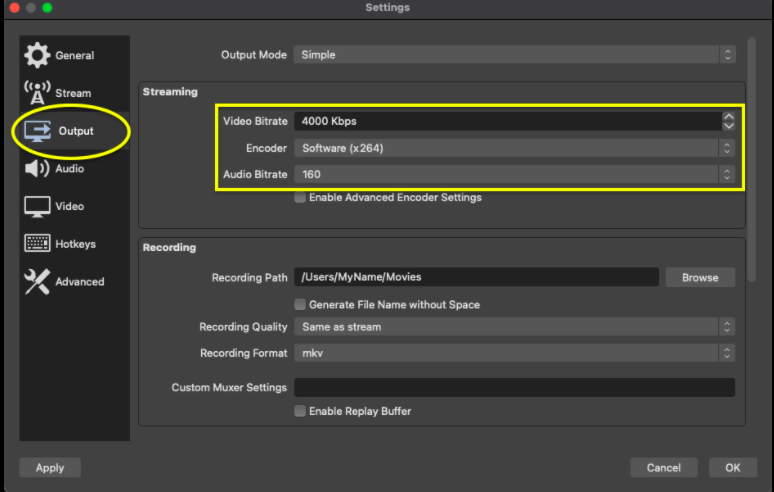Screen dimensions: 774x492
Task: Click the Output monitor arrow icon
Action: pos(38,131)
